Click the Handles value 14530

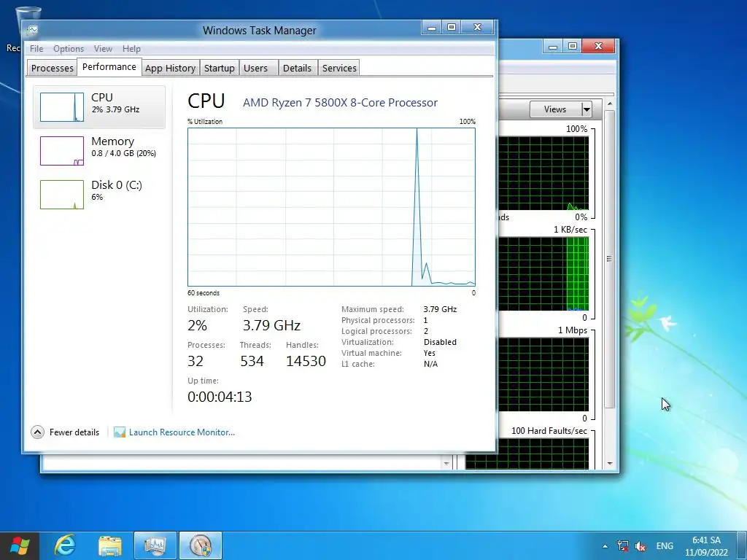click(306, 361)
